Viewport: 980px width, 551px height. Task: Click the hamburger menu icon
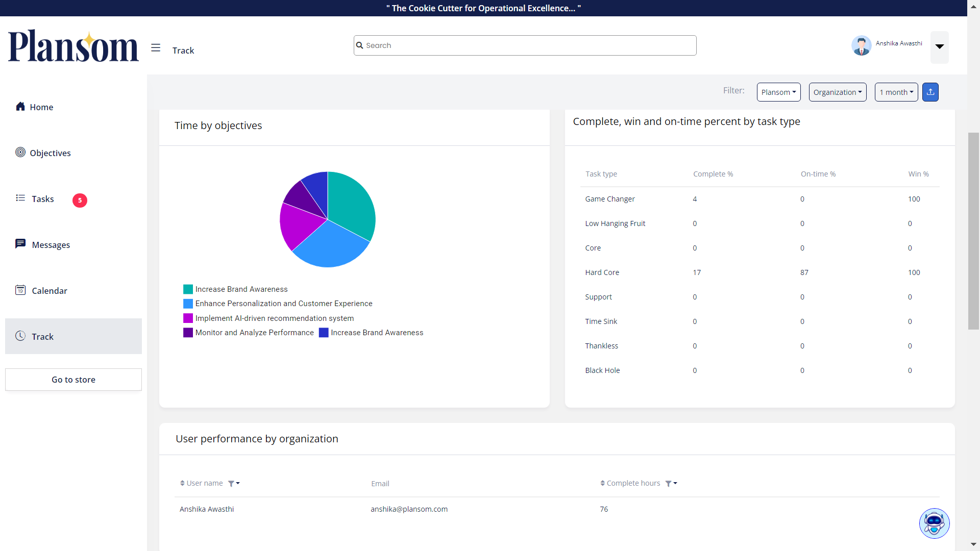pos(156,48)
